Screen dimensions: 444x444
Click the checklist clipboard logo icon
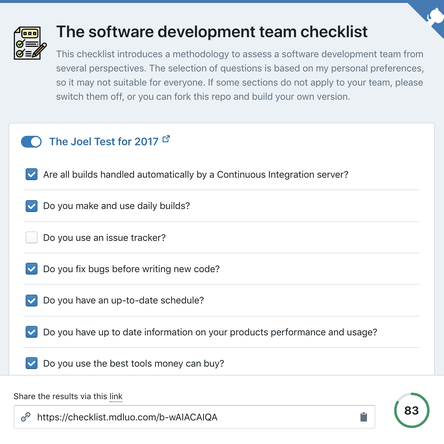(30, 43)
